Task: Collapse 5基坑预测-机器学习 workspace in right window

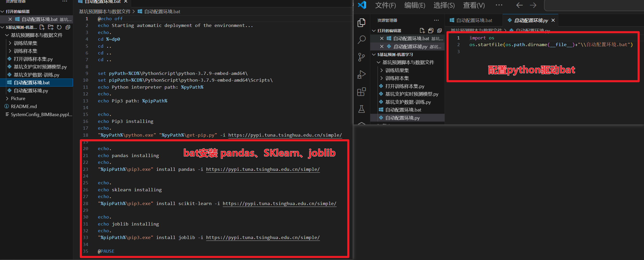Action: (x=374, y=54)
